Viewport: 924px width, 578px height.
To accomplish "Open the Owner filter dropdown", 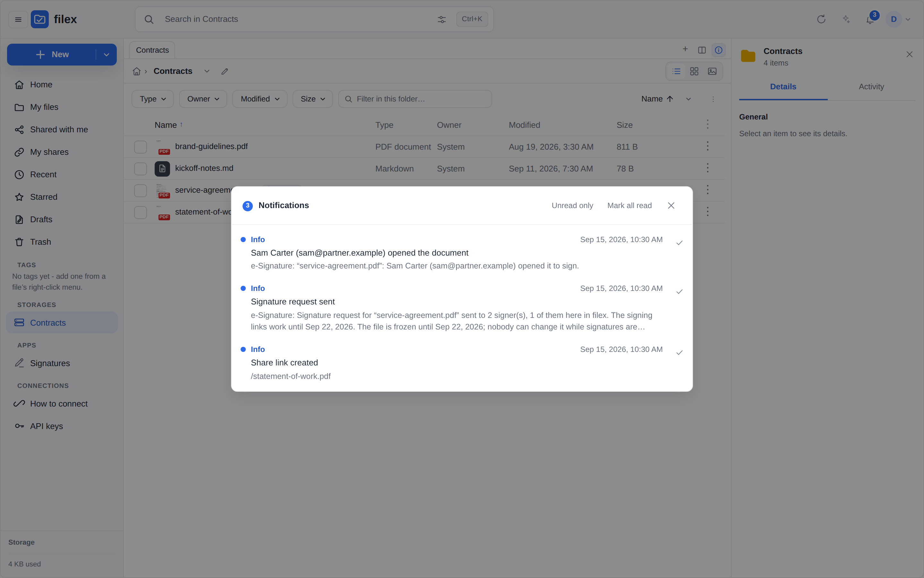I will (x=203, y=99).
